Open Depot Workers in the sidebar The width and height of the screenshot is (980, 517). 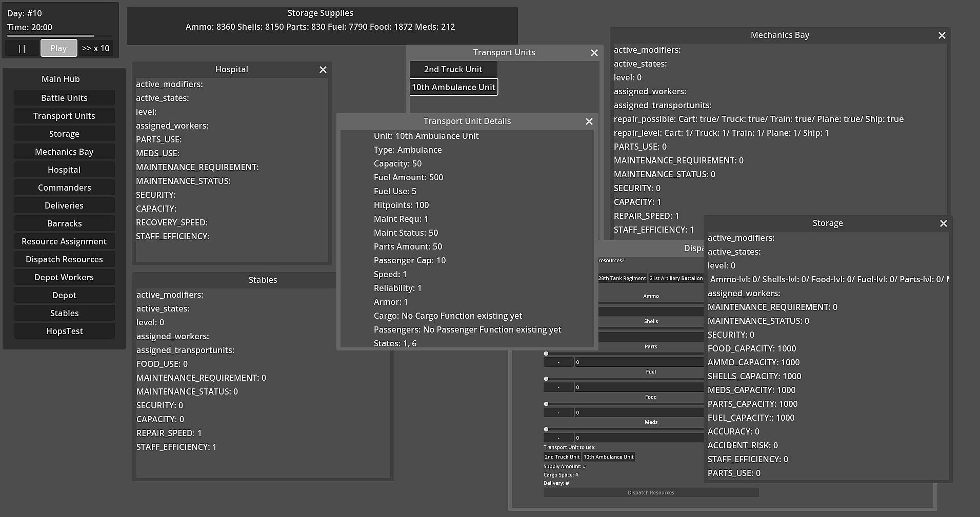coord(64,277)
